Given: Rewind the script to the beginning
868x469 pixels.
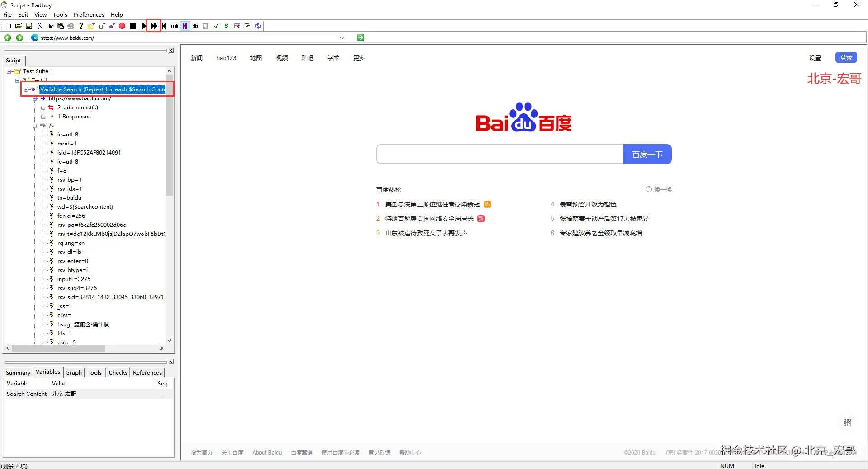Looking at the screenshot, I should [164, 26].
